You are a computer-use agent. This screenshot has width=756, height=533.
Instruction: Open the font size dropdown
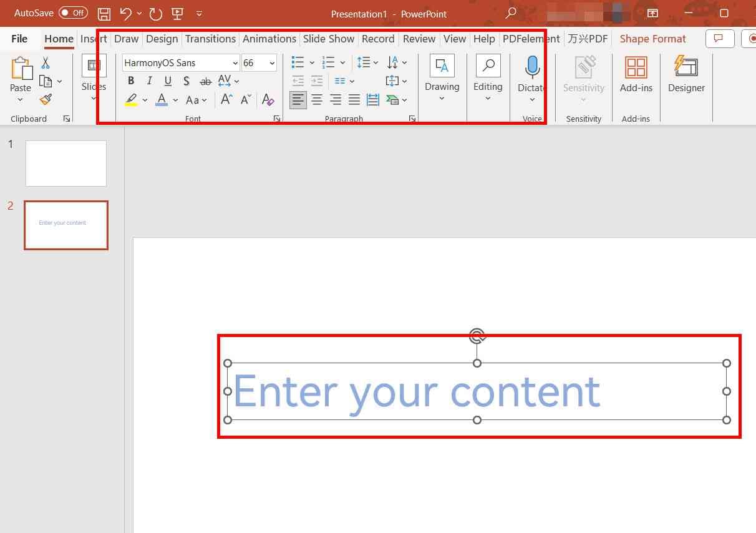point(272,63)
